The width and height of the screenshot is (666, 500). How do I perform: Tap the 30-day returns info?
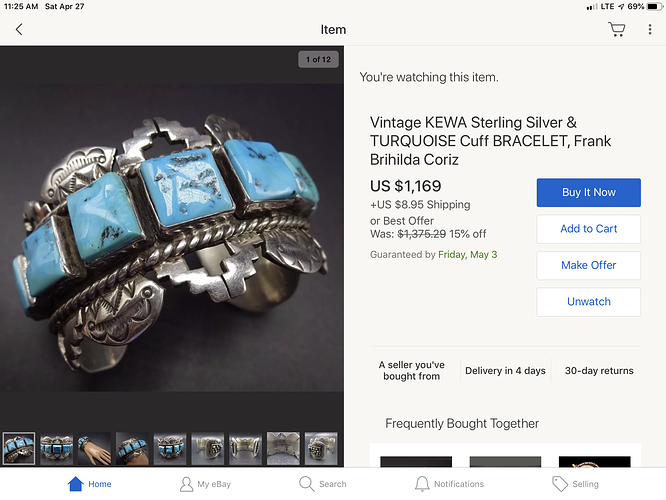coord(599,371)
